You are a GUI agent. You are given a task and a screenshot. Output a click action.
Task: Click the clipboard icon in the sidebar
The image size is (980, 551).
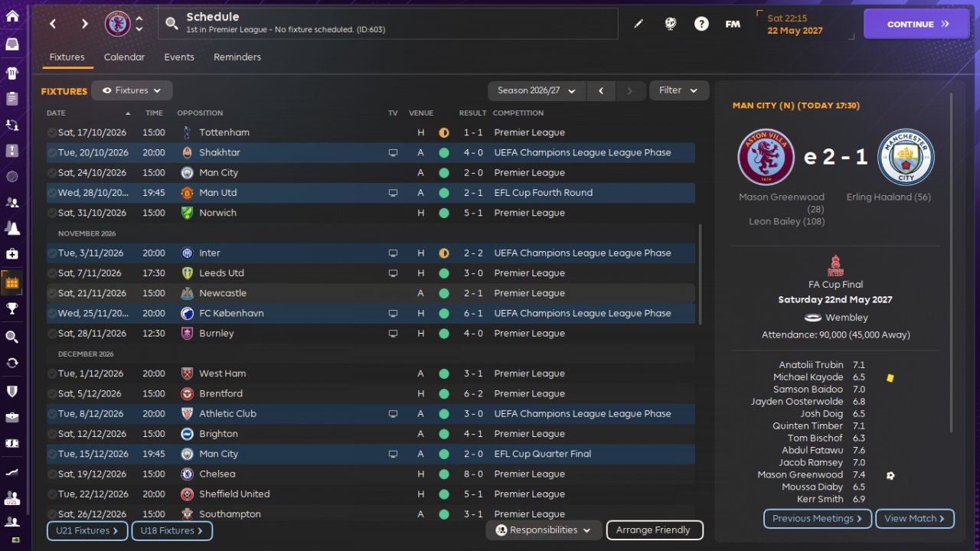click(x=12, y=99)
